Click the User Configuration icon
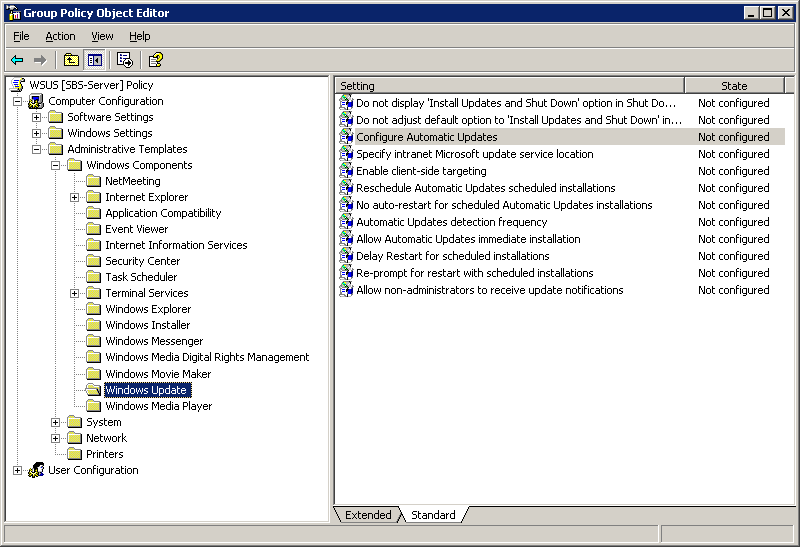The width and height of the screenshot is (800, 547). tap(36, 470)
